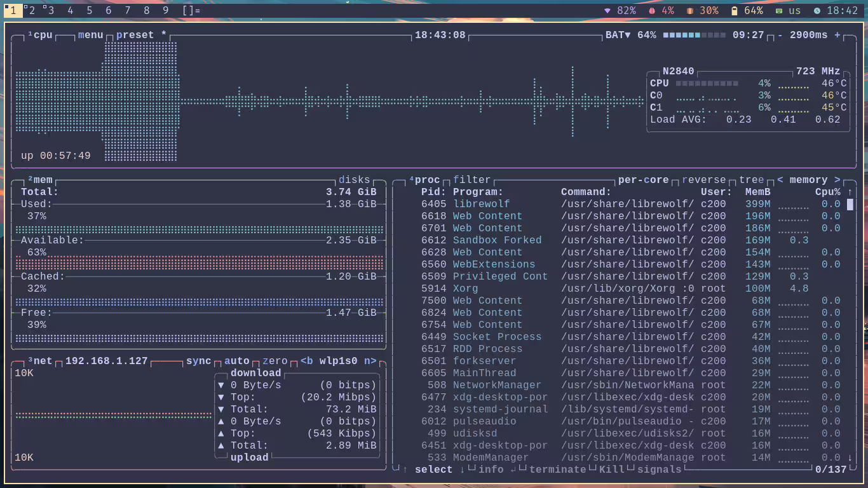868x488 pixels.
Task: Click the filter field in proc box
Action: (x=471, y=180)
